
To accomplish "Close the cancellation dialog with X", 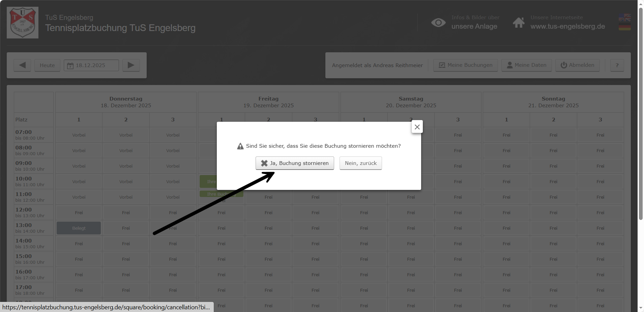I will pos(417,127).
